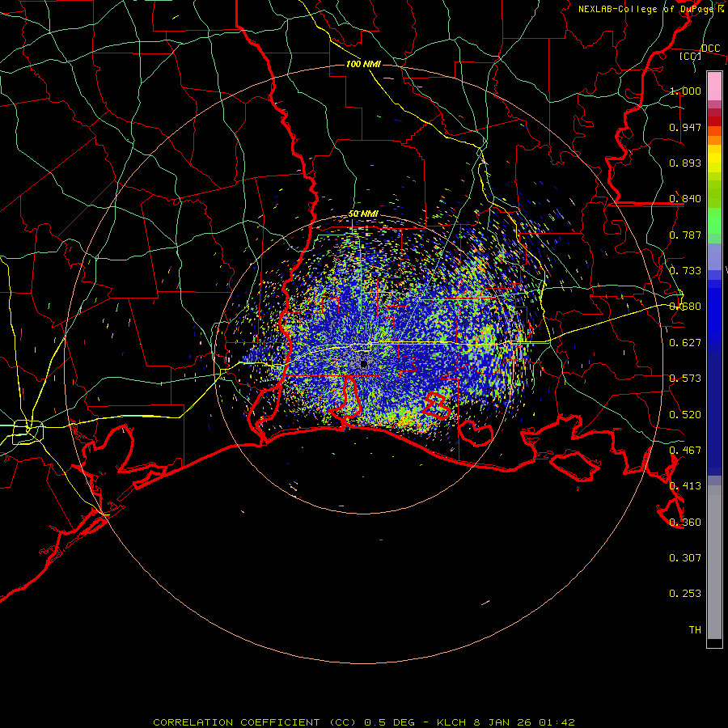Click the 0.627 legend value
This screenshot has width=728, height=728.
click(x=685, y=343)
